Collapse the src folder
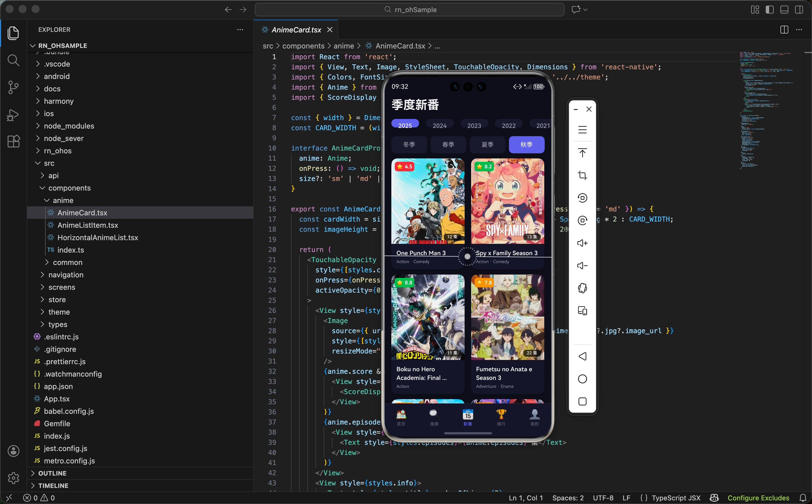Image resolution: width=812 pixels, height=504 pixels. click(49, 163)
